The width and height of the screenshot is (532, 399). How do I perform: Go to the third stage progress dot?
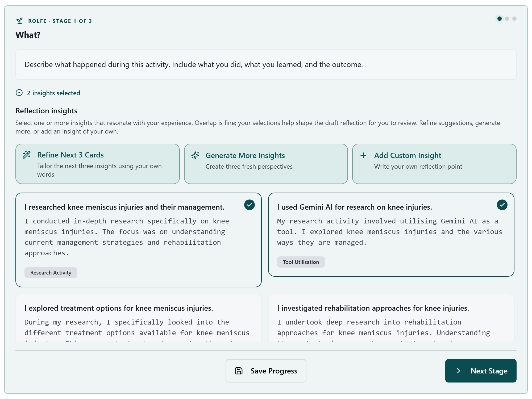pyautogui.click(x=514, y=19)
